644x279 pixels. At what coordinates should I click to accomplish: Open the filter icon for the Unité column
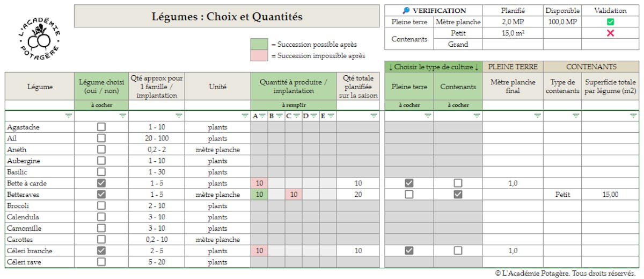coord(245,116)
